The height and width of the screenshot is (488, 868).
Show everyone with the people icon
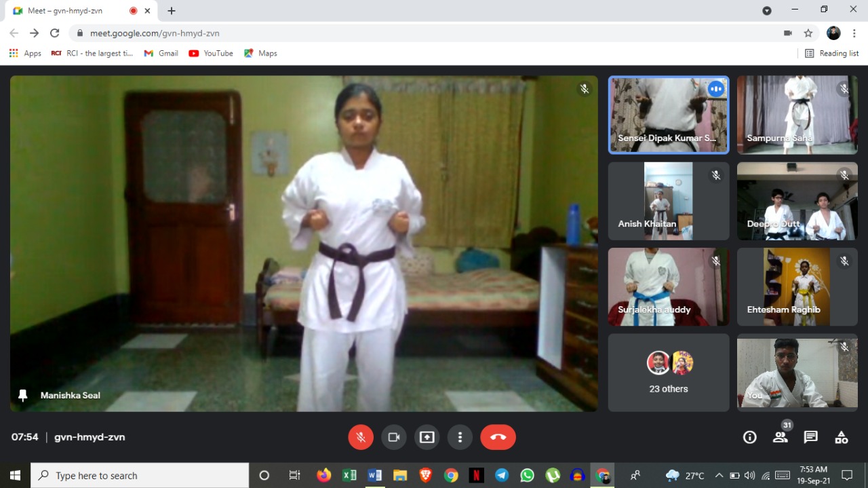click(781, 437)
